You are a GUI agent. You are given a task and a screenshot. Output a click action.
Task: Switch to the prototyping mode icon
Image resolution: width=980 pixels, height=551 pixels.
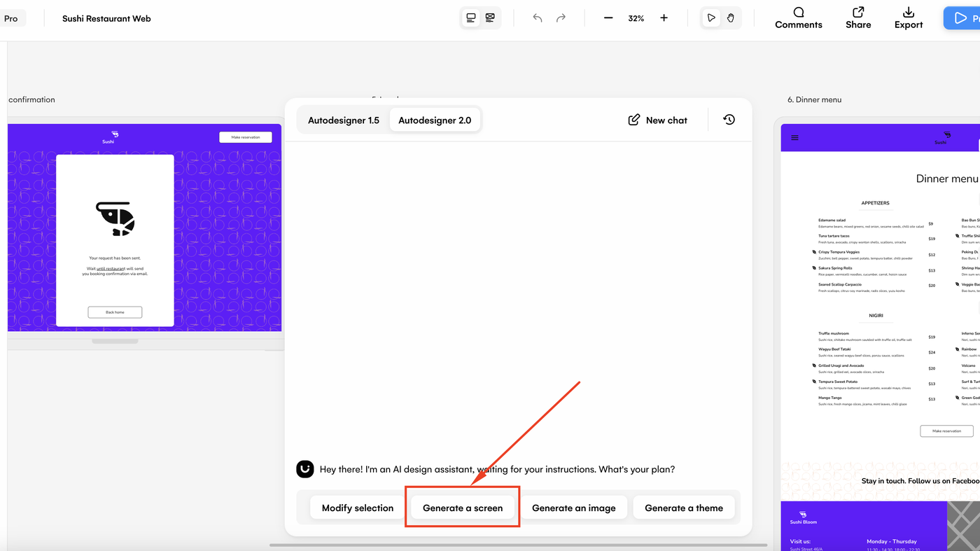point(490,18)
